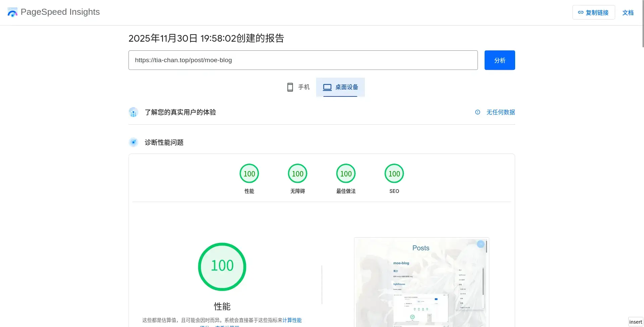The height and width of the screenshot is (327, 644).
Task: Select the 桌面设备 desktop tab
Action: tap(340, 87)
